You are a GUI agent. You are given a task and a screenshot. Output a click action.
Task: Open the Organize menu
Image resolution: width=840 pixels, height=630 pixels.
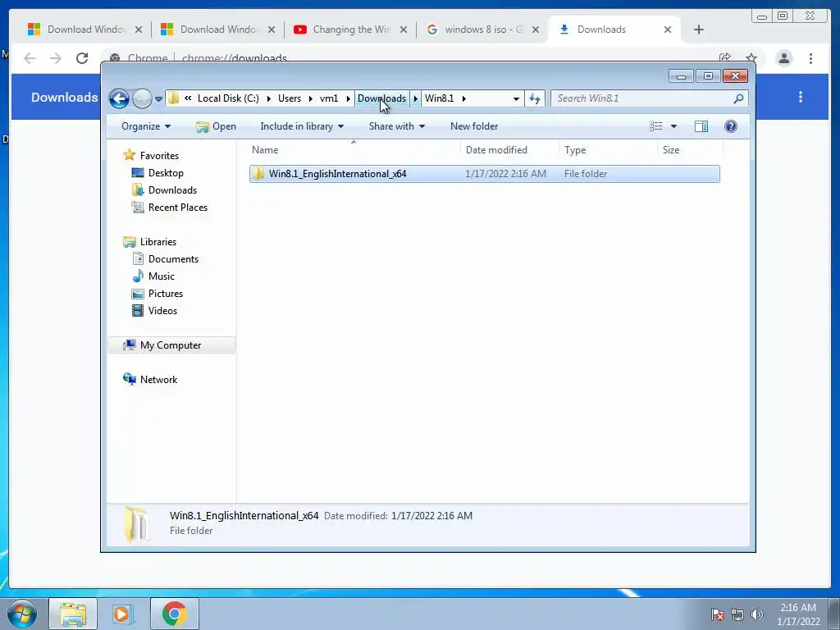click(146, 126)
